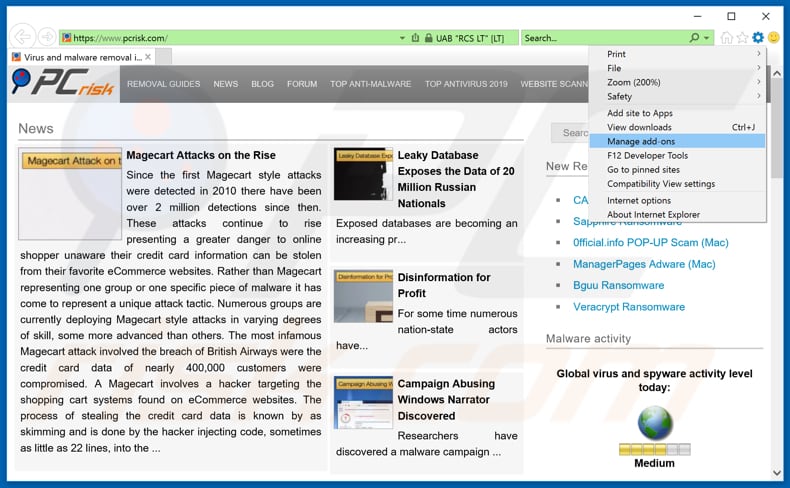
Task: Click the Campaign Abusing Windows Narrator thumbnail
Action: [x=363, y=402]
